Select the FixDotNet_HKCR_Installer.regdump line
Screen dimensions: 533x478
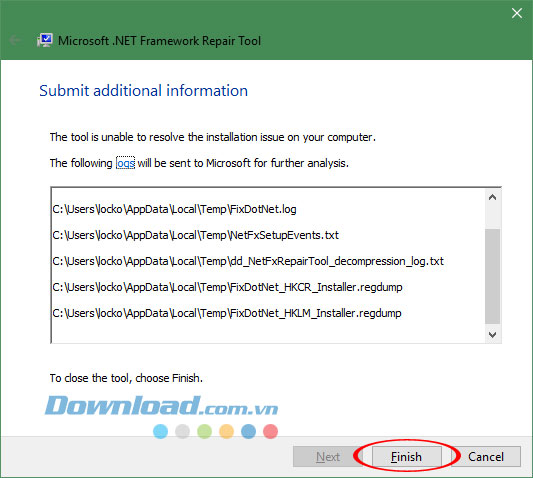point(227,287)
